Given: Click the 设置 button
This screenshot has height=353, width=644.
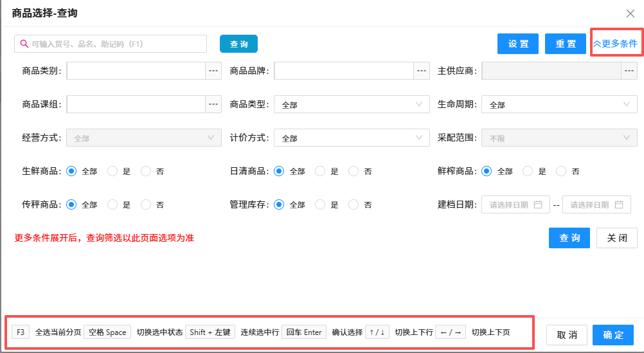Looking at the screenshot, I should click(518, 44).
